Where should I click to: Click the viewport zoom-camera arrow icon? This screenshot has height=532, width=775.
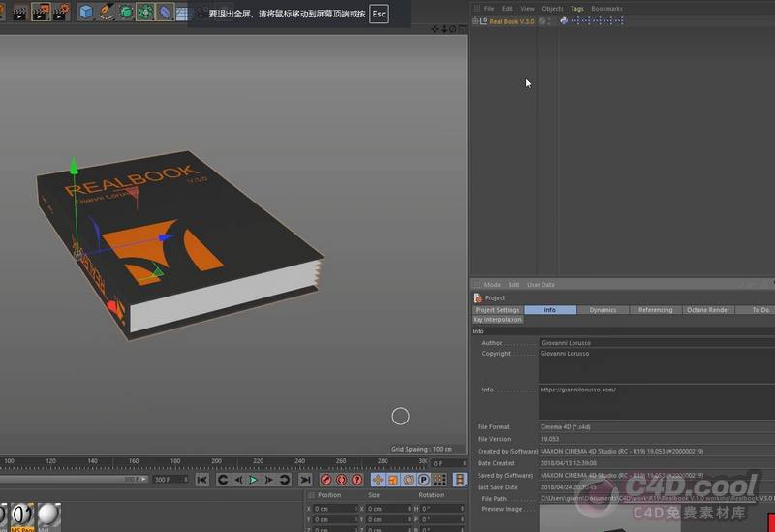pos(444,29)
